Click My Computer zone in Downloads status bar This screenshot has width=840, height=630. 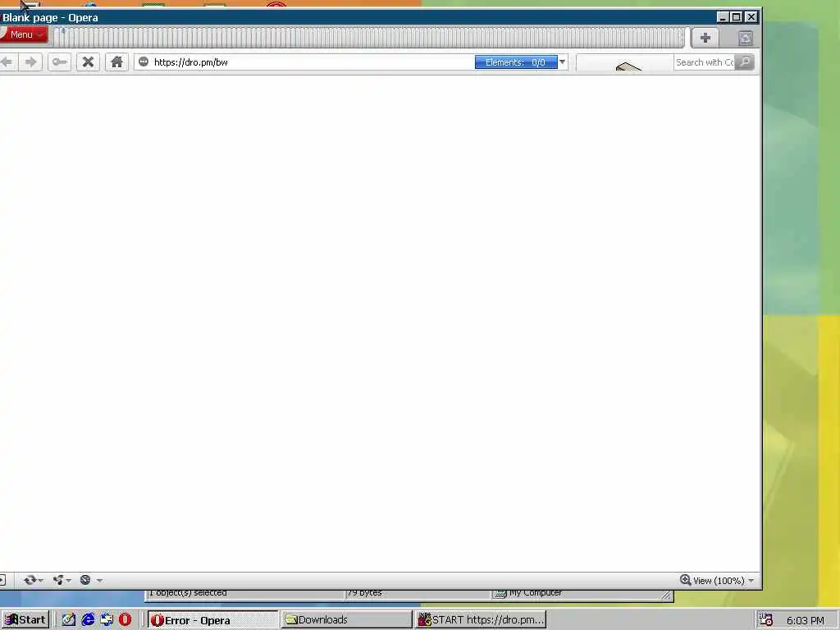[x=529, y=593]
